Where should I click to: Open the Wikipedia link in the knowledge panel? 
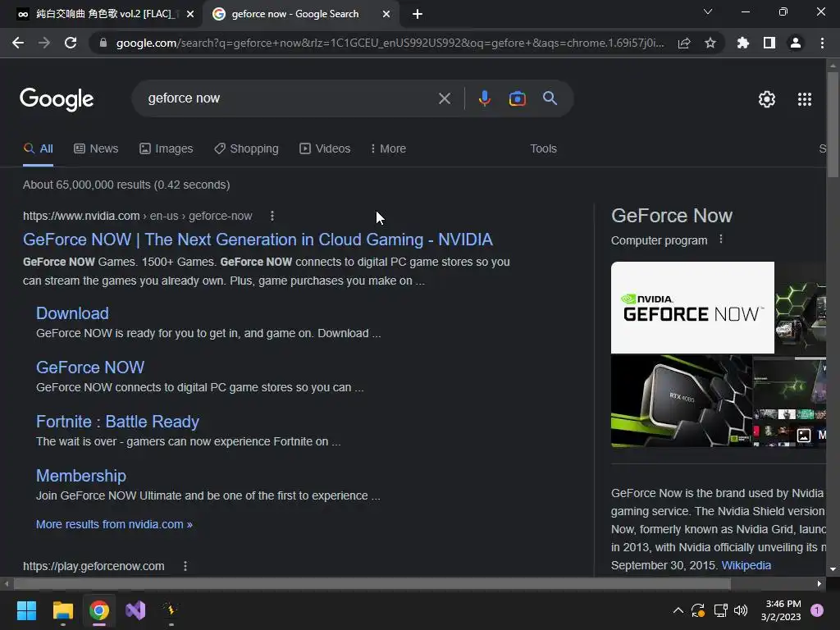746,565
